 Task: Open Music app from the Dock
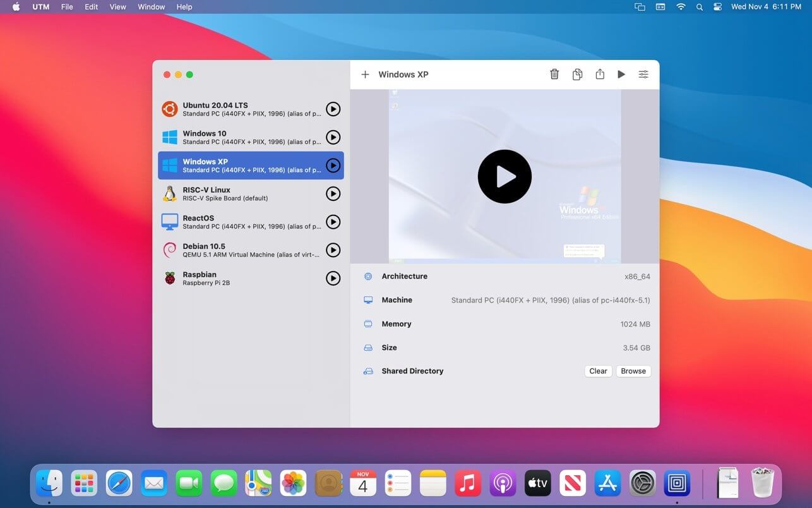[468, 484]
